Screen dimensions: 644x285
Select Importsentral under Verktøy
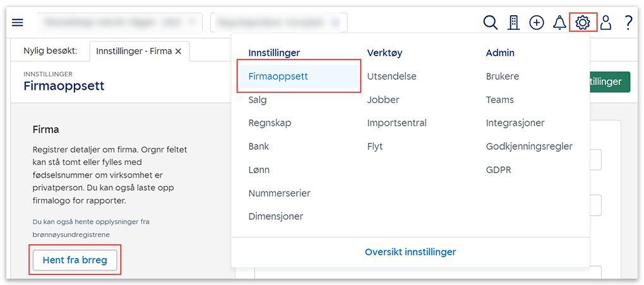pyautogui.click(x=397, y=123)
